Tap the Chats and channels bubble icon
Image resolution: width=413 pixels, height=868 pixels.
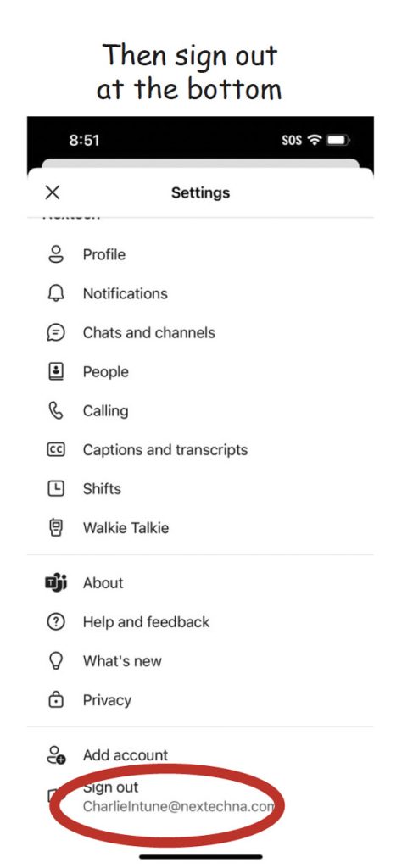click(x=56, y=332)
